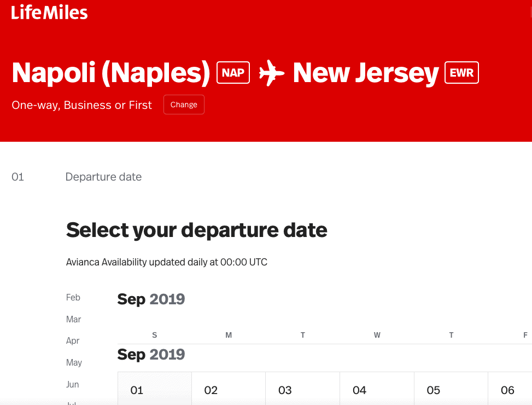Click the LifeMiles logo
Screen dimensions: 532x405
50,13
